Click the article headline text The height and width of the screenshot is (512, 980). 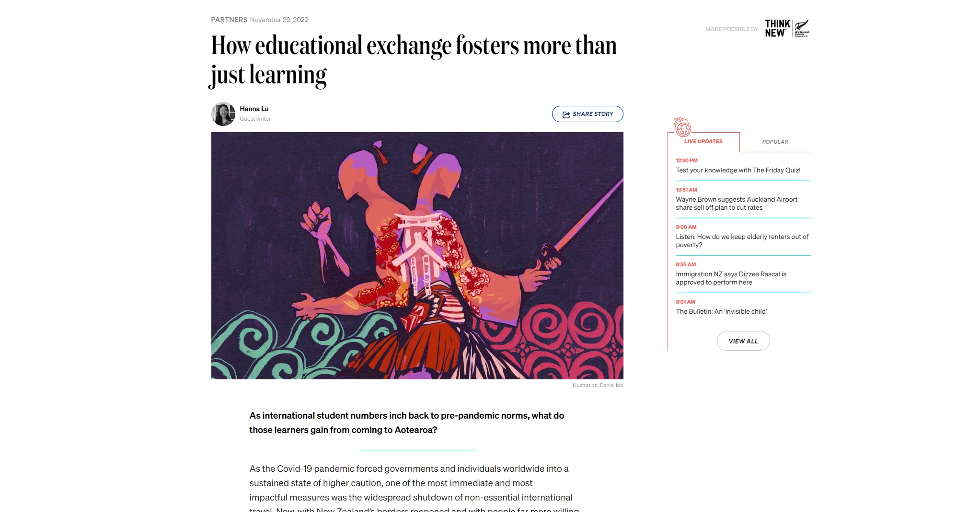pyautogui.click(x=414, y=60)
